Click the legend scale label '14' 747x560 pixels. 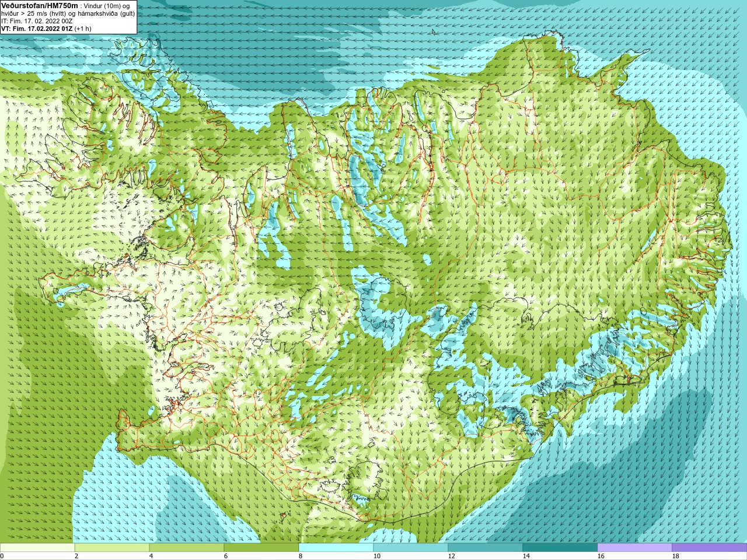(x=526, y=556)
